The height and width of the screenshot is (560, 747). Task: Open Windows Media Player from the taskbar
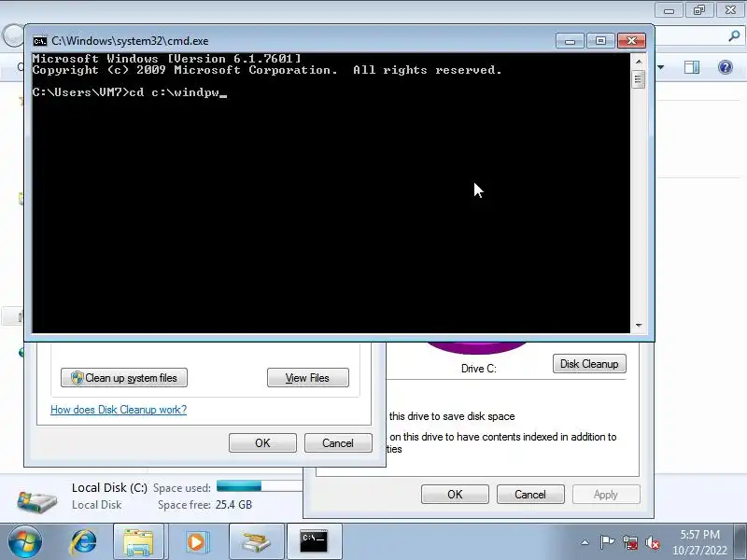[x=196, y=542]
